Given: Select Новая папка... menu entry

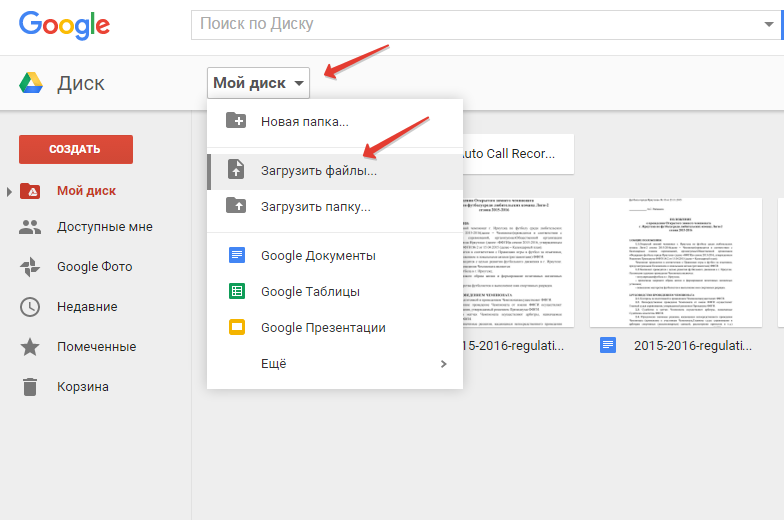Looking at the screenshot, I should click(335, 122).
